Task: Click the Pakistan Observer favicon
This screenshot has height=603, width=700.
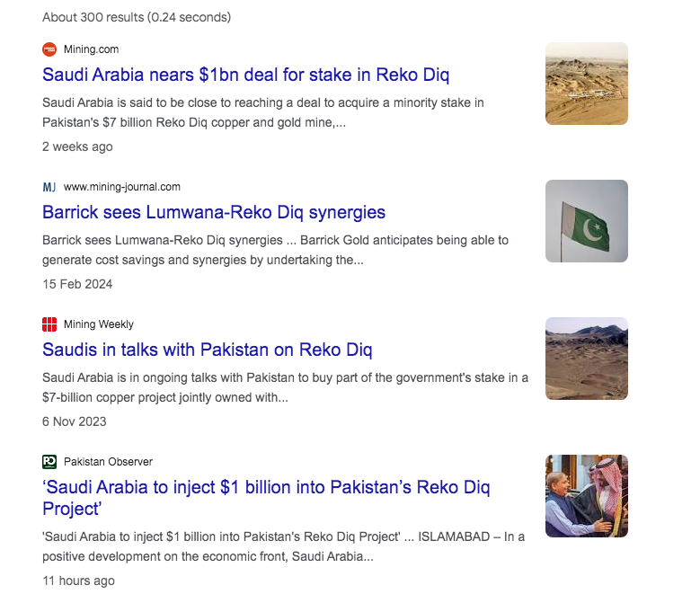Action: coord(49,462)
